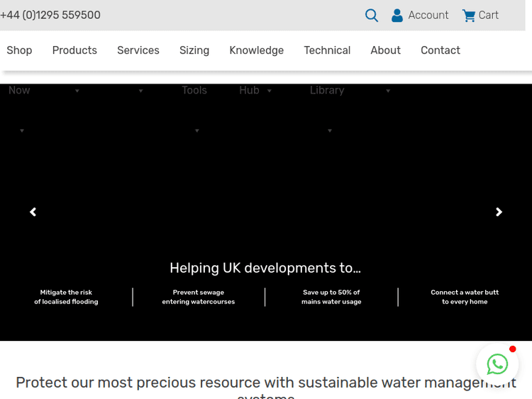
Task: Expand the dropdown arrow below Now
Action: tap(22, 131)
